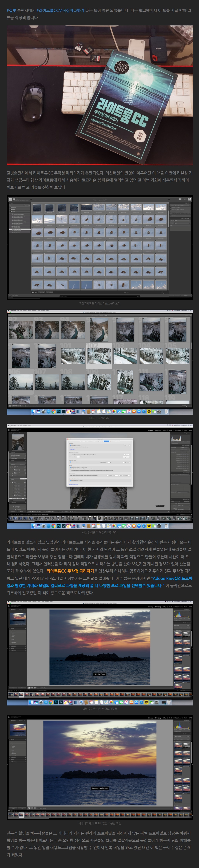199x868 pixels.
Task: Click the orange text 라이트룸CC 무작정 따라하기
Action: [x=70, y=571]
